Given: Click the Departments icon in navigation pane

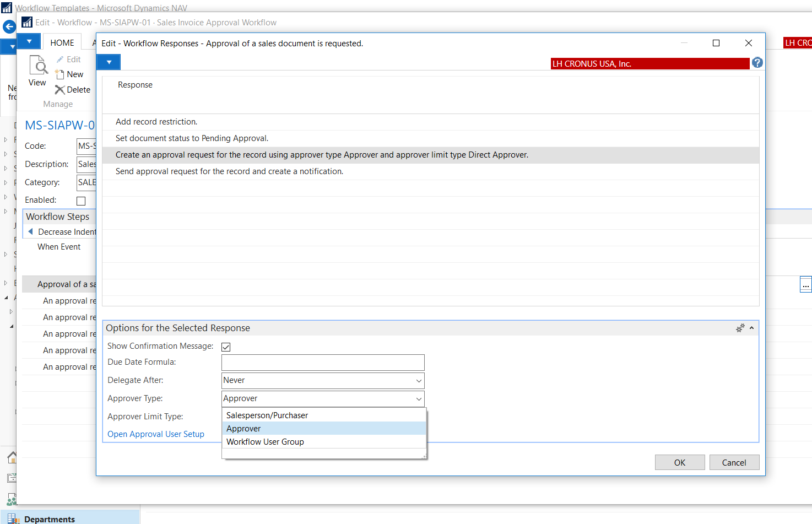Looking at the screenshot, I should [x=12, y=519].
